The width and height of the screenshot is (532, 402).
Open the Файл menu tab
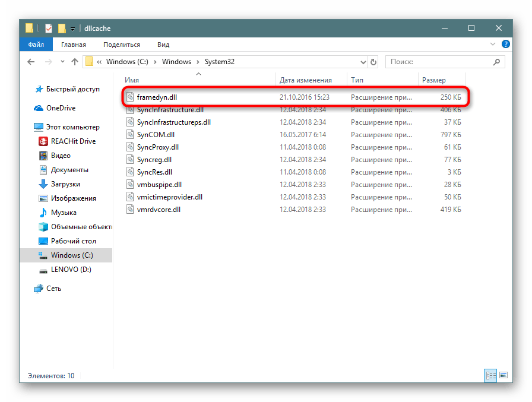(x=36, y=45)
